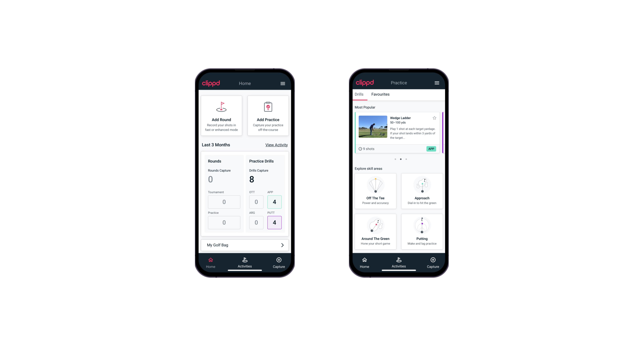The height and width of the screenshot is (346, 644).
Task: Tap View Activity link for last 3 months
Action: coord(276,144)
